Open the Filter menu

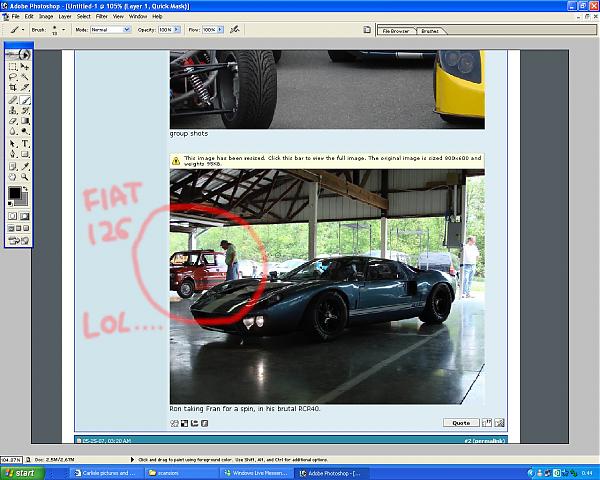tap(101, 16)
